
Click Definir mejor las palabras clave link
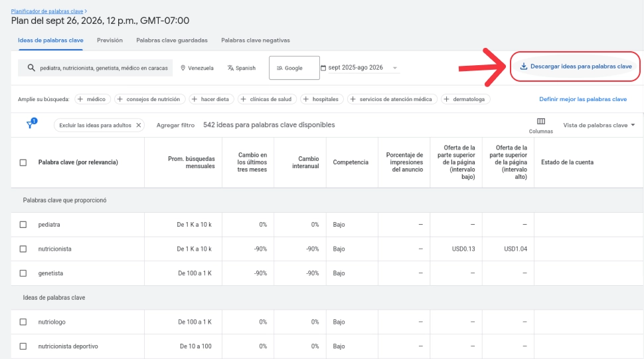click(583, 99)
